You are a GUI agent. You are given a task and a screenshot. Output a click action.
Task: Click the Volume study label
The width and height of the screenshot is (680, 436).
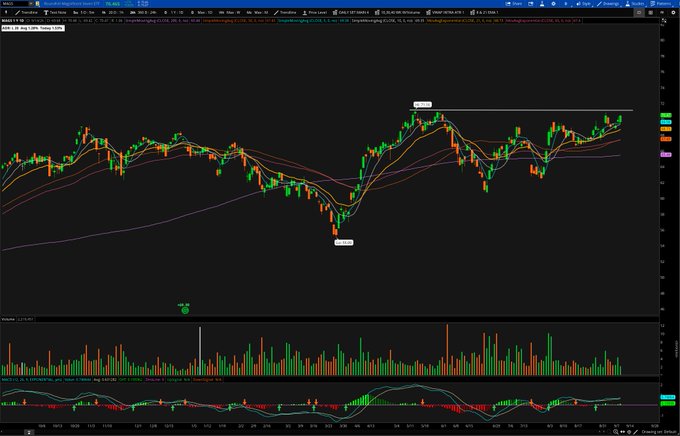9,319
